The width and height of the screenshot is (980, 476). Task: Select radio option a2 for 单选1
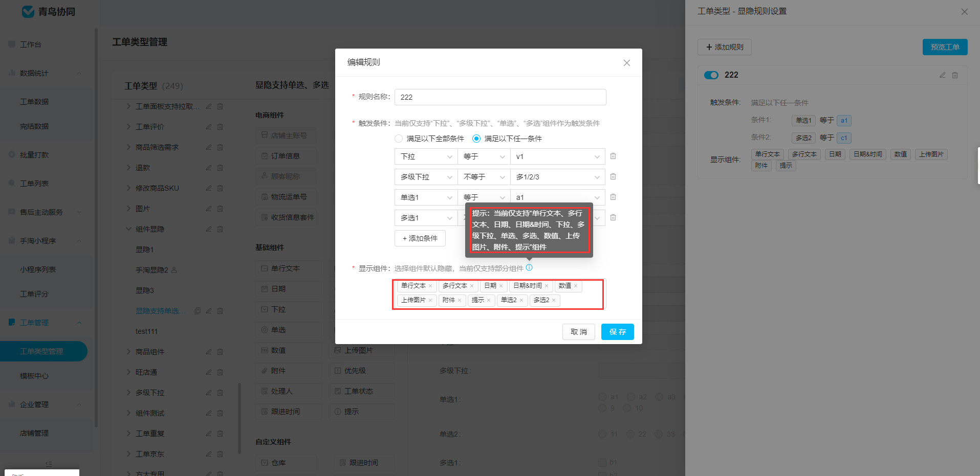point(631,397)
